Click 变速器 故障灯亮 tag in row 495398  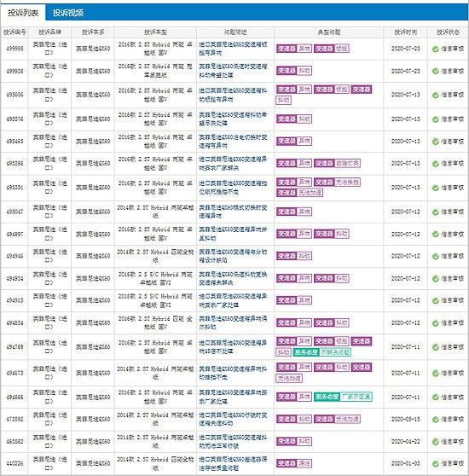click(x=337, y=163)
